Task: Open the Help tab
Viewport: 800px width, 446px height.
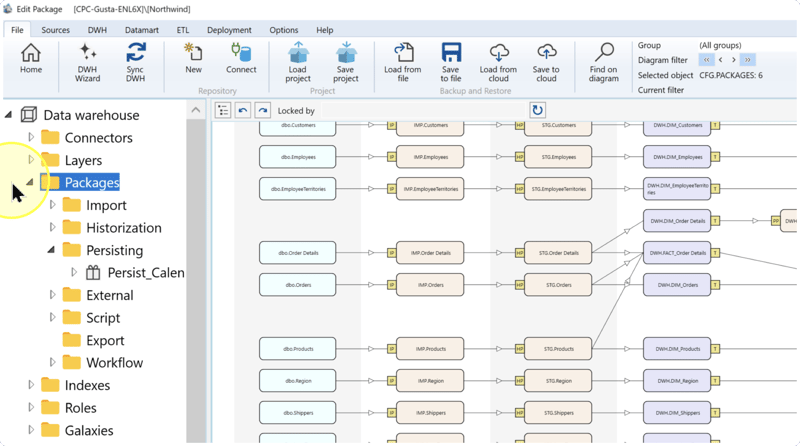Action: pos(324,30)
